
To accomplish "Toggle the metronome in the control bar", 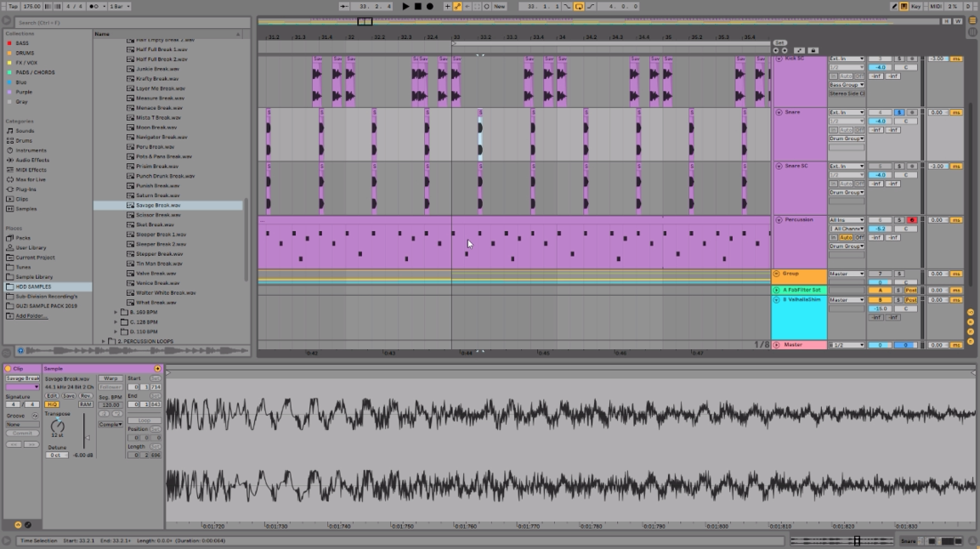I will (x=94, y=6).
